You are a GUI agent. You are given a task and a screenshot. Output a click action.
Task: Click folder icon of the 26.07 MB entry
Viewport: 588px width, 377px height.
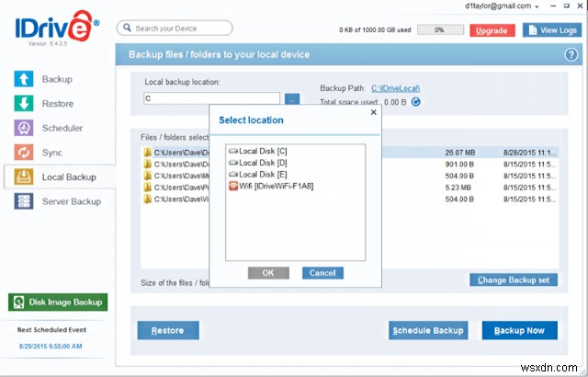(147, 153)
